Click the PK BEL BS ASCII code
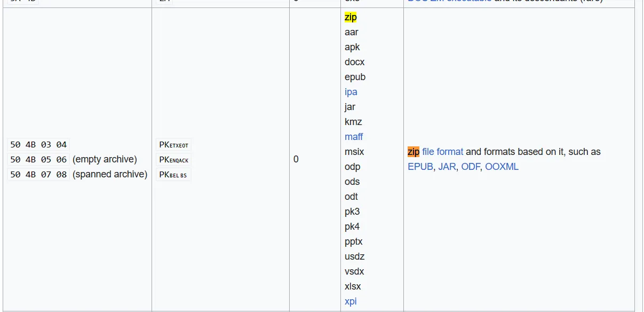This screenshot has height=312, width=644. [173, 175]
